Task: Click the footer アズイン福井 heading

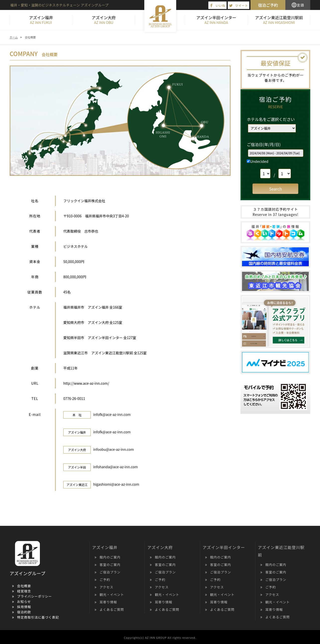Action: tap(105, 548)
